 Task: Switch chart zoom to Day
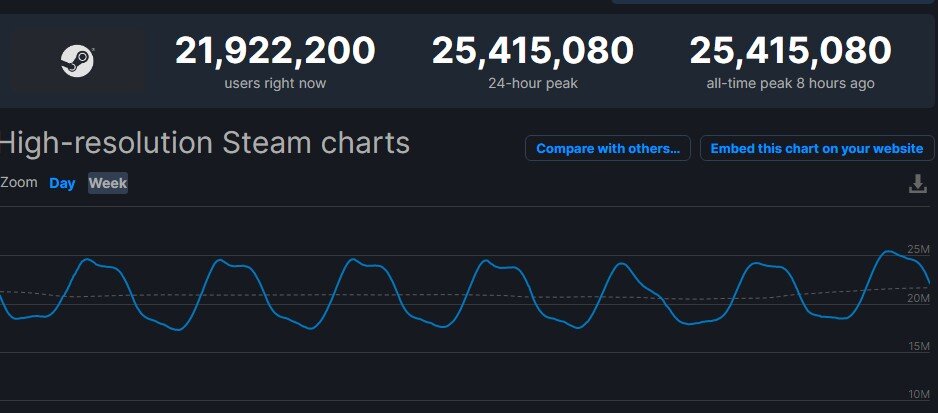tap(62, 183)
